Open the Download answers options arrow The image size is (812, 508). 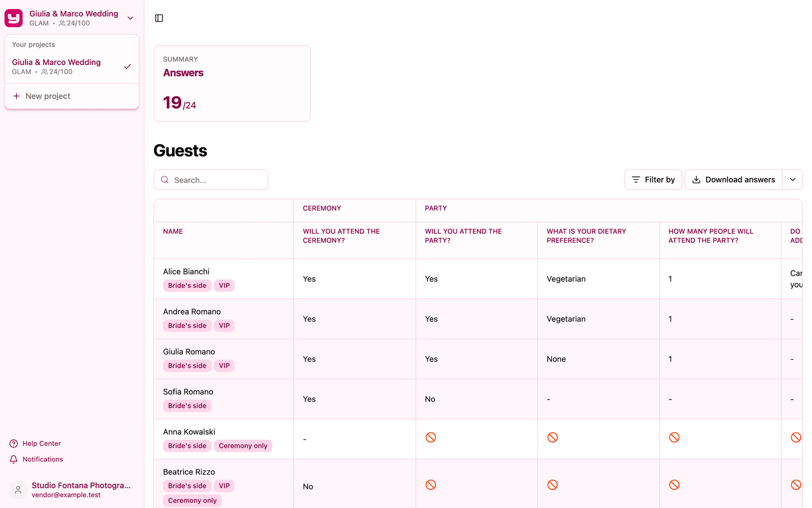tap(793, 180)
